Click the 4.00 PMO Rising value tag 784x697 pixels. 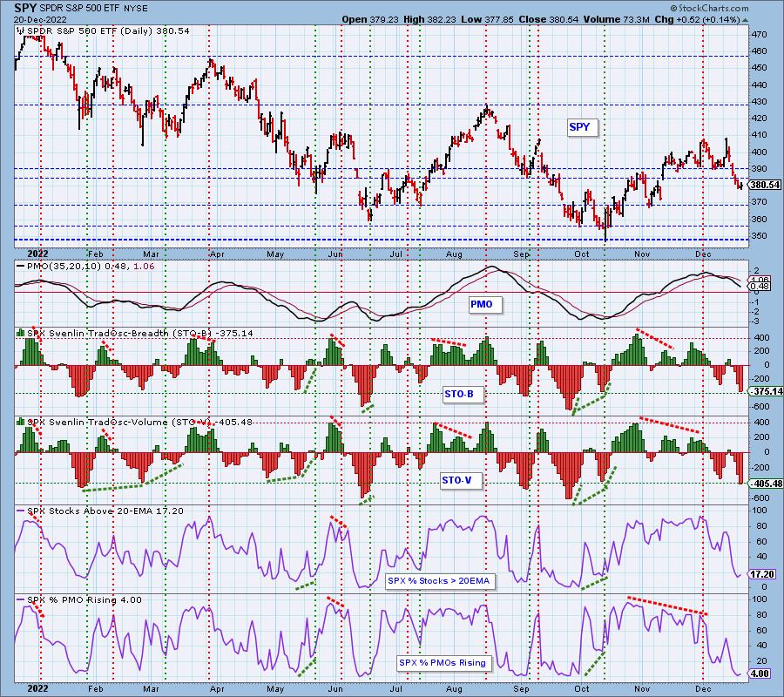point(760,673)
